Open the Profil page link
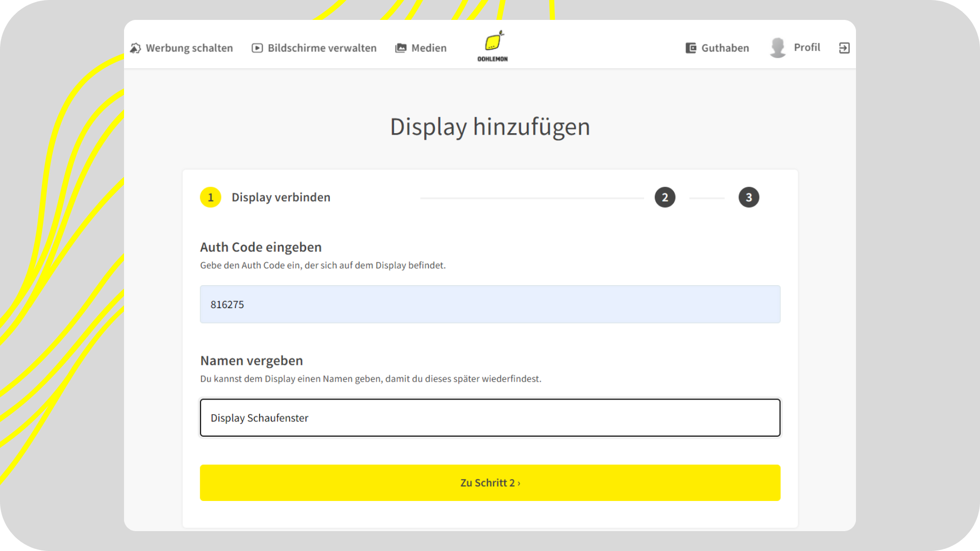This screenshot has height=551, width=980. tap(806, 47)
